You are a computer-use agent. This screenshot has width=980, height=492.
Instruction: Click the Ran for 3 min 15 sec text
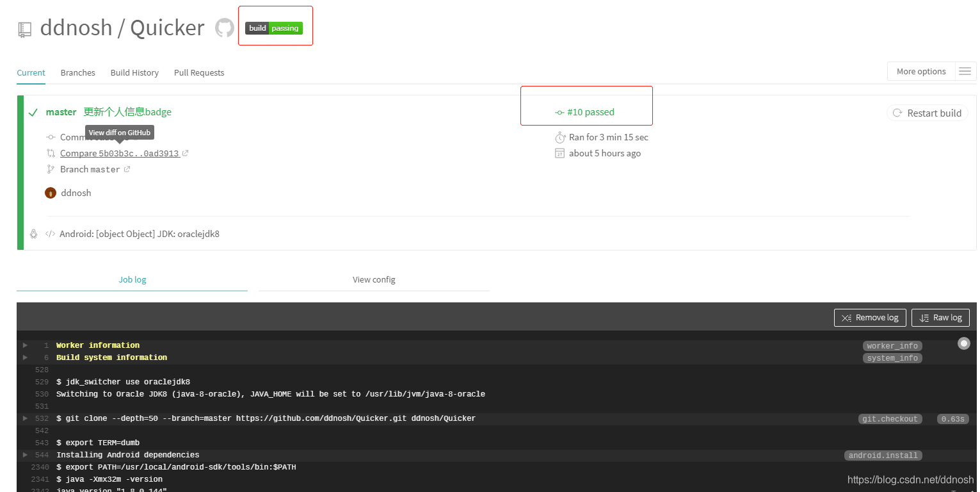coord(609,137)
